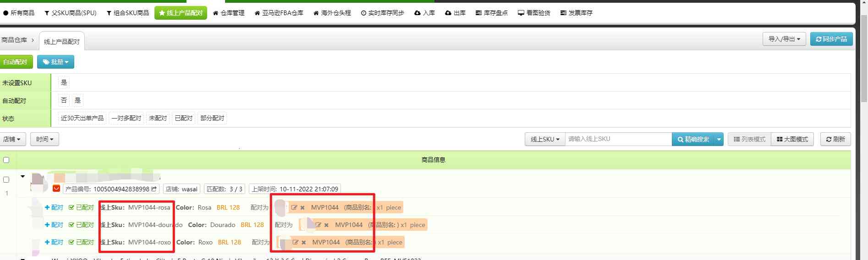Open external link icon beside 1005004942838998
Screen dimensions: 868x260
coord(154,189)
